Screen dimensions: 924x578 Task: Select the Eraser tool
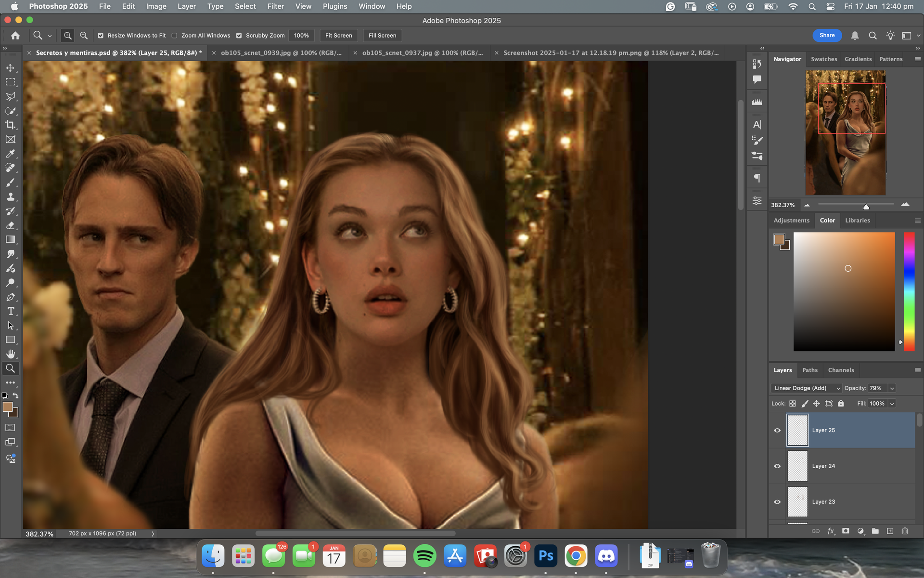point(10,225)
